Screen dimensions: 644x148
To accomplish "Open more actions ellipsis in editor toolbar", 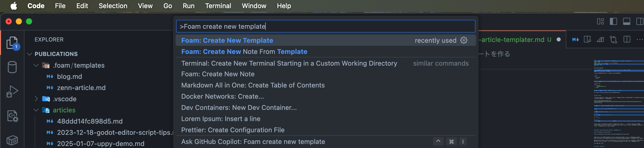I will click(640, 40).
